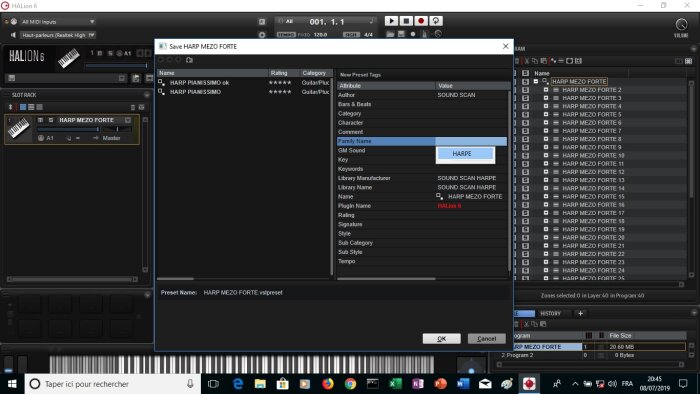Open Excel from the Windows taskbar

395,383
